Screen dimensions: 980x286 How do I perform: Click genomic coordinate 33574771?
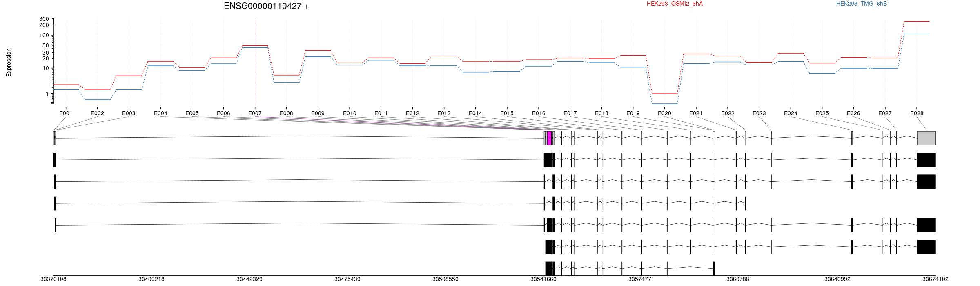coord(641,279)
